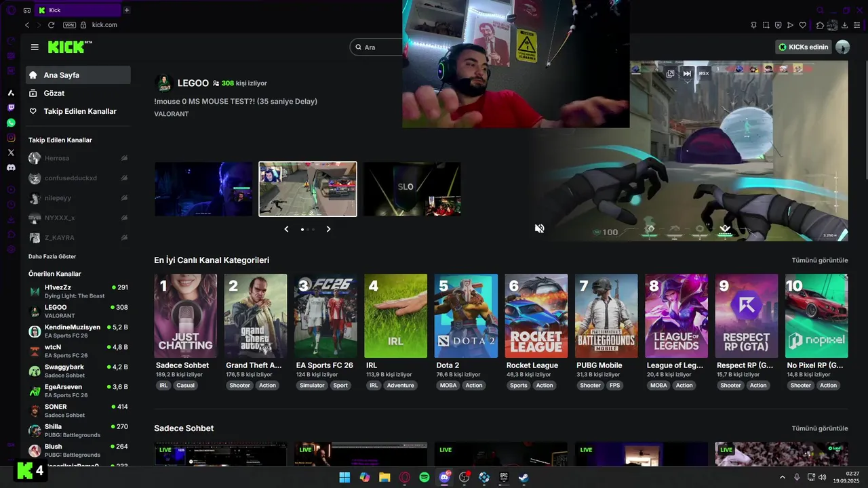Image resolution: width=868 pixels, height=488 pixels.
Task: Open the Just Chatting category card
Action: coord(186,316)
